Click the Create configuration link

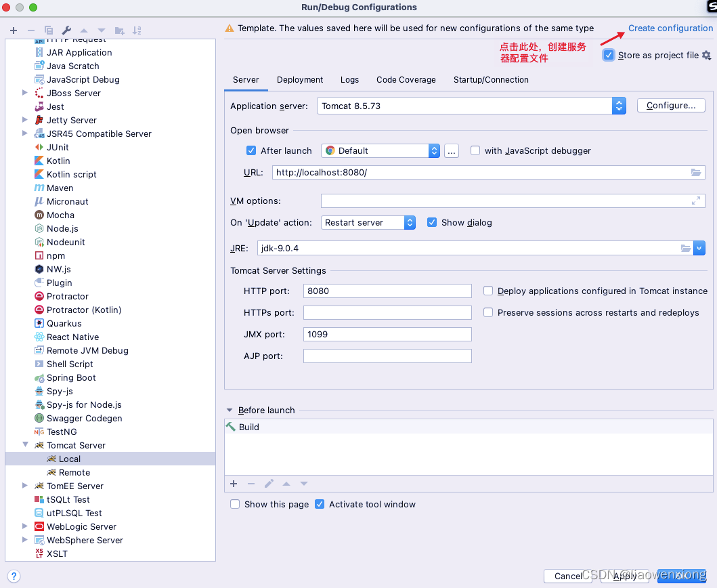click(x=670, y=28)
